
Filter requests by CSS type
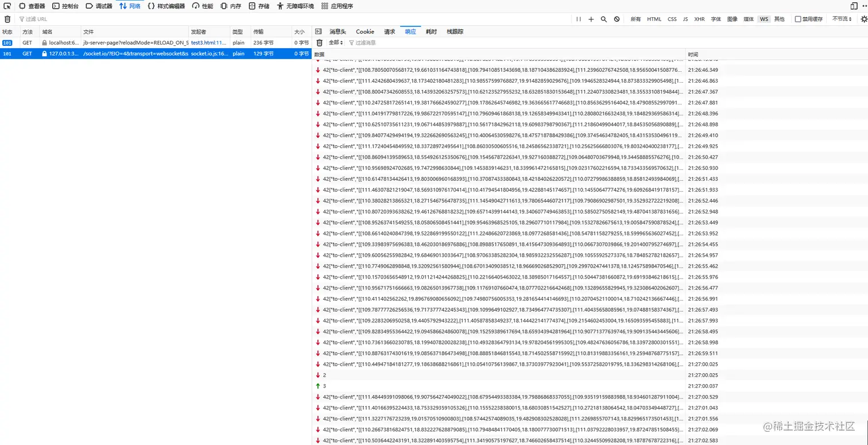672,19
